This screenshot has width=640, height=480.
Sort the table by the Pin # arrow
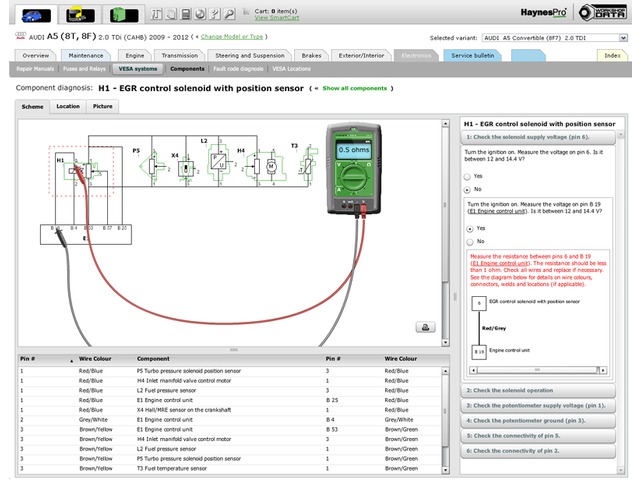point(71,361)
